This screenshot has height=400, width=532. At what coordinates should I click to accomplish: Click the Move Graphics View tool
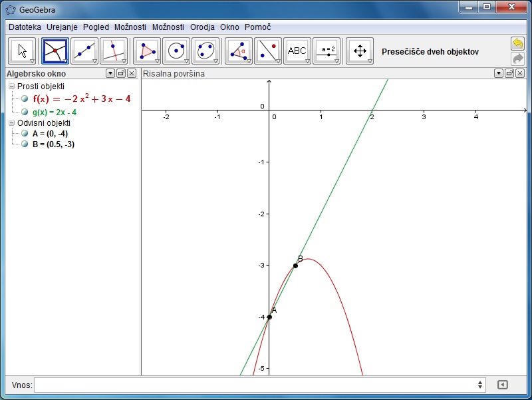(359, 51)
